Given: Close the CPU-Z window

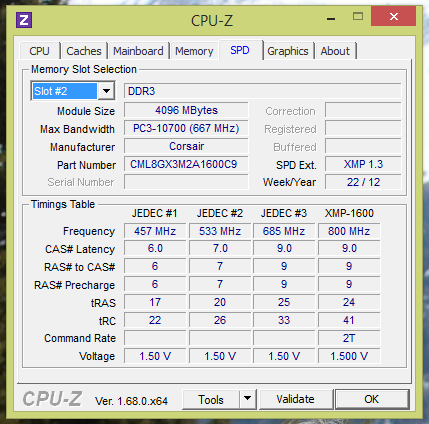Looking at the screenshot, I should click(394, 16).
